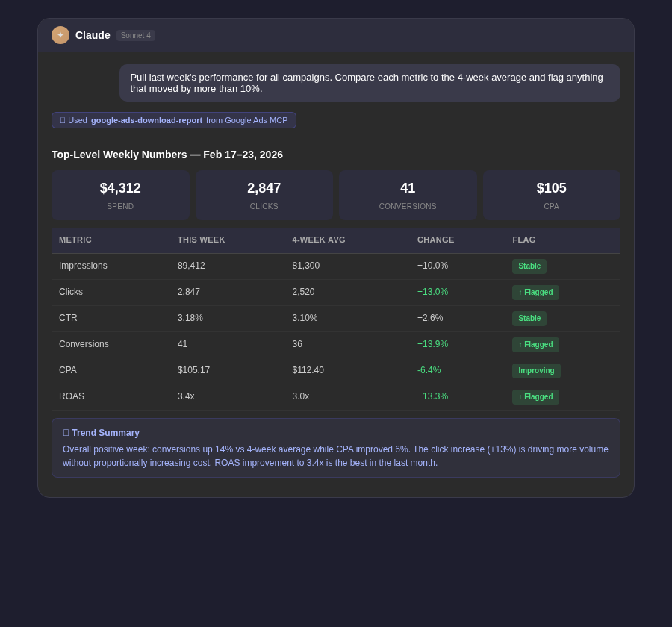This screenshot has height=627, width=672.
Task: Collapse the Top-Level Weekly Numbers section
Action: click(167, 155)
